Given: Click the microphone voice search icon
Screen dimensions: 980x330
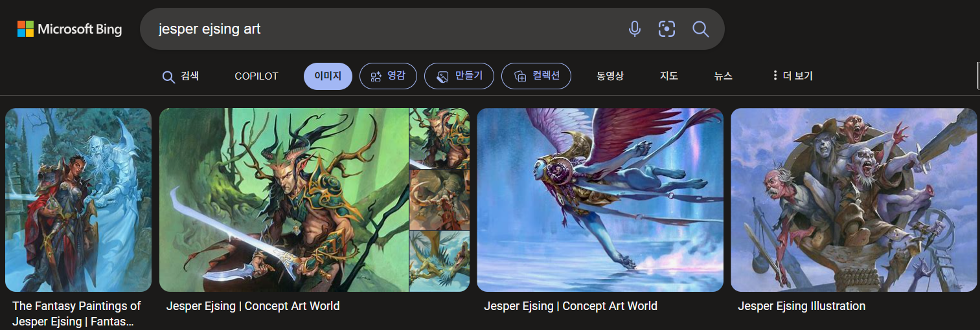Looking at the screenshot, I should tap(635, 28).
